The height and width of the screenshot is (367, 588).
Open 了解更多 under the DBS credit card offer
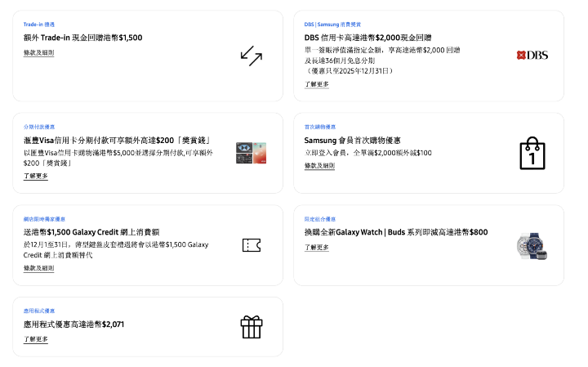pos(317,84)
